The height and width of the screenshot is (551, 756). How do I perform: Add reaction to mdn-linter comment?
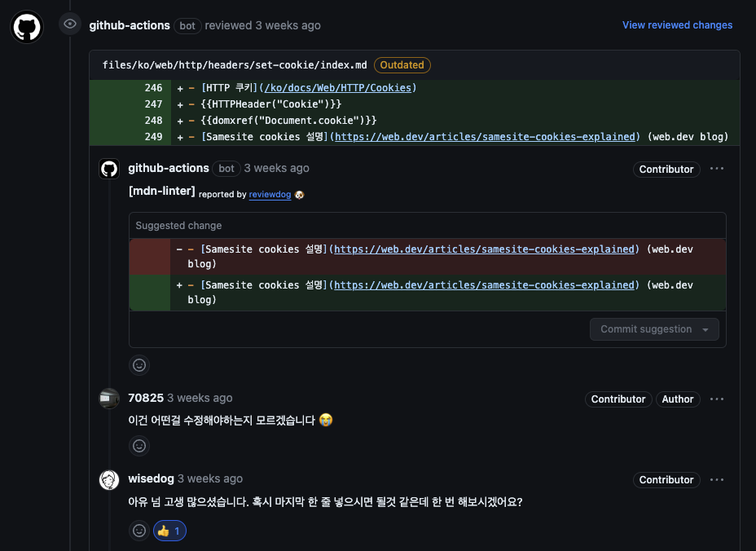tap(139, 365)
